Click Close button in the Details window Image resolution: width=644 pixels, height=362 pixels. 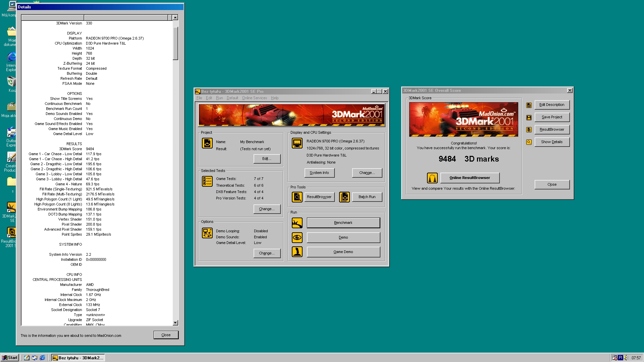(166, 335)
